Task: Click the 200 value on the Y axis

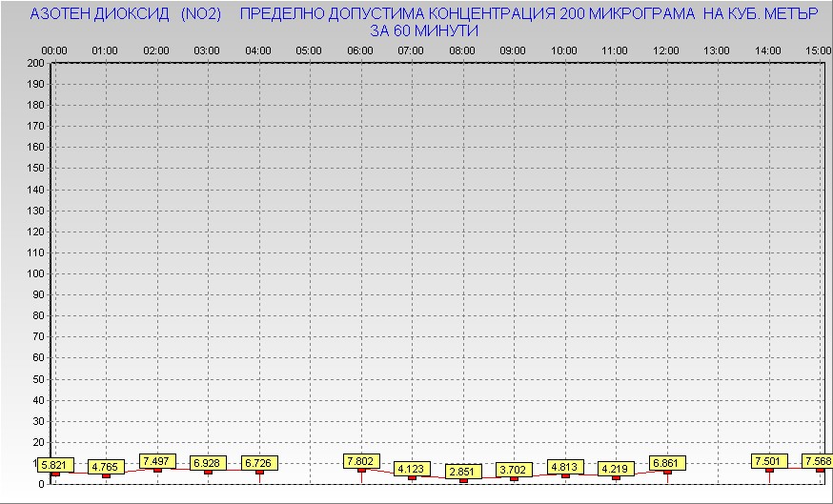Action: tap(35, 63)
